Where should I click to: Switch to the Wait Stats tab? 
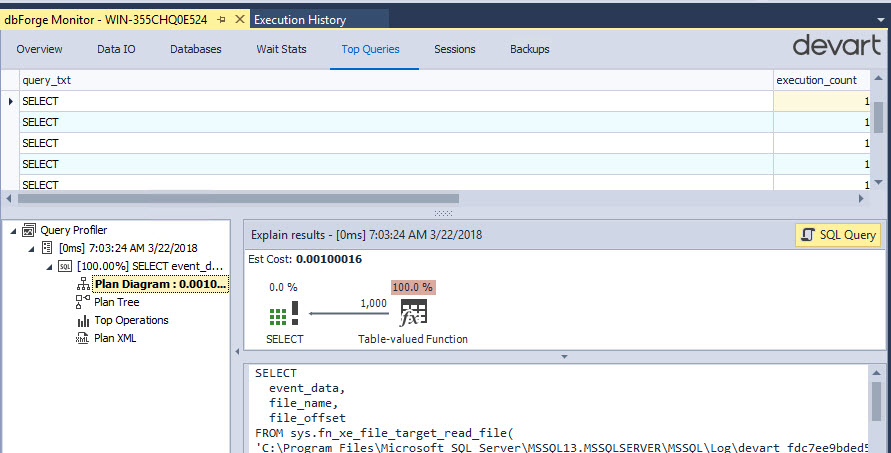(281, 49)
